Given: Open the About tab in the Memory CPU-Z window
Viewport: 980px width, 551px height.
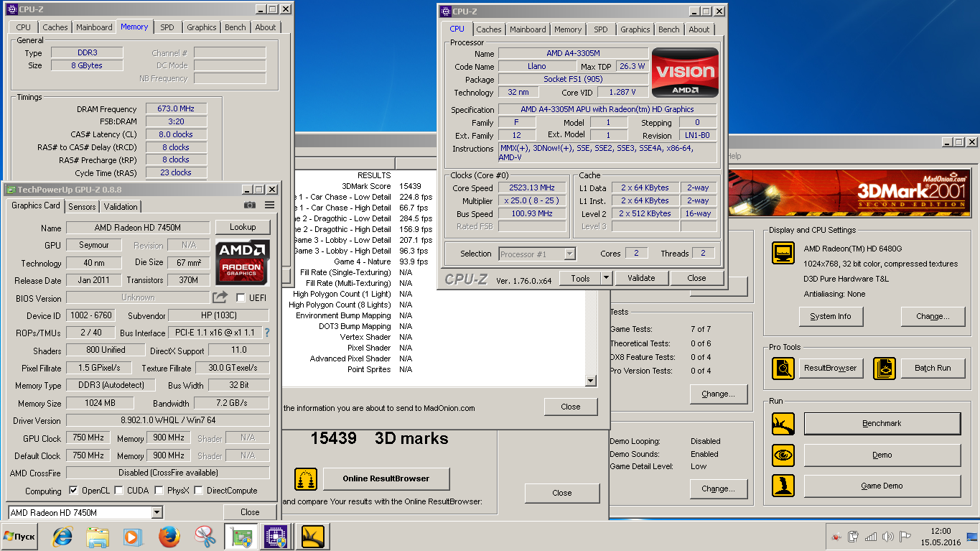Looking at the screenshot, I should coord(266,27).
